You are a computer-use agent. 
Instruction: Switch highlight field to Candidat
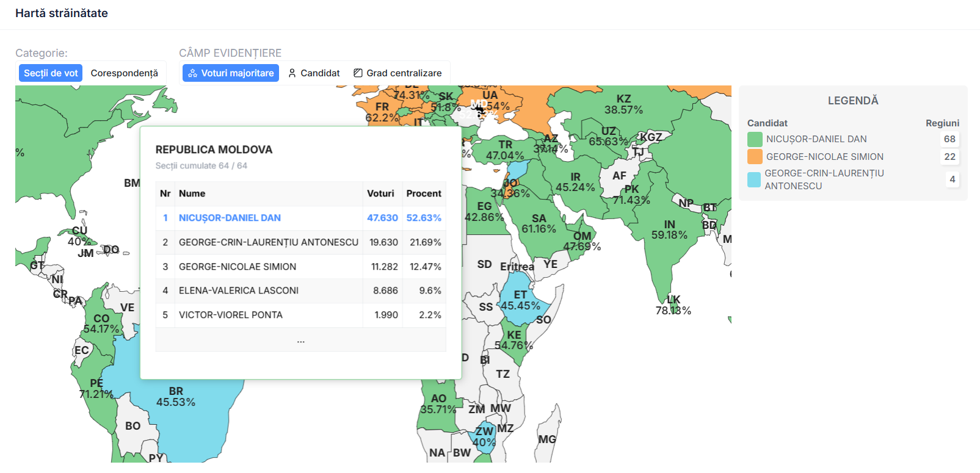pos(314,73)
